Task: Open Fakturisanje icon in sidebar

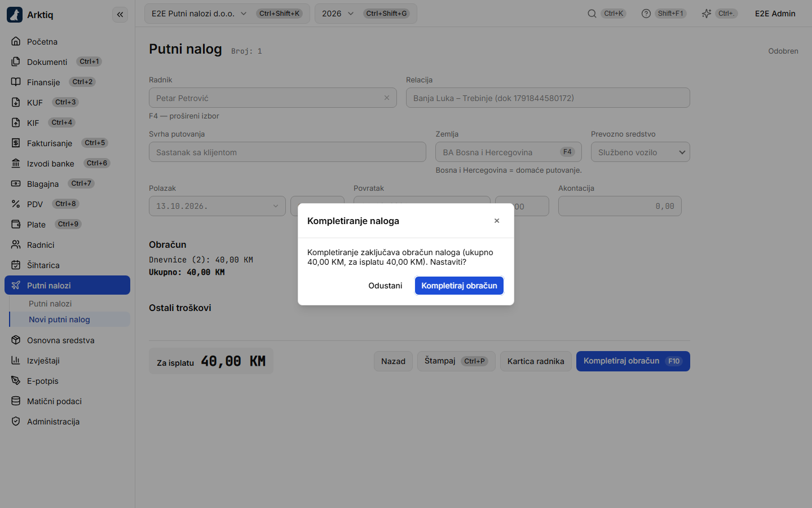Action: coord(16,143)
